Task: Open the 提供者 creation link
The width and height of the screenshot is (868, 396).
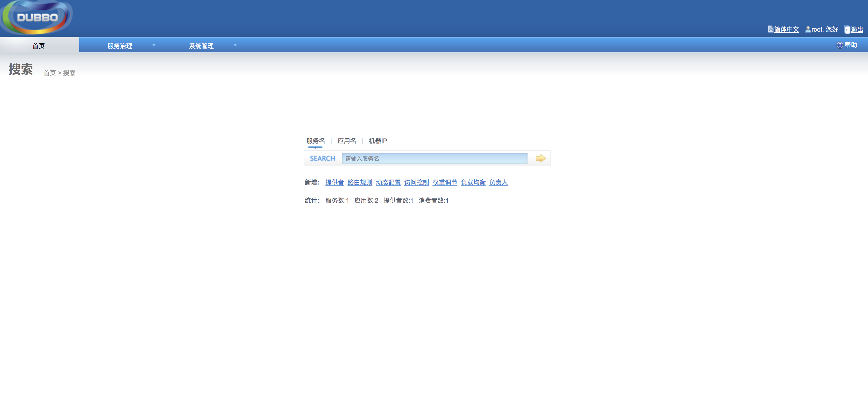Action: (334, 182)
